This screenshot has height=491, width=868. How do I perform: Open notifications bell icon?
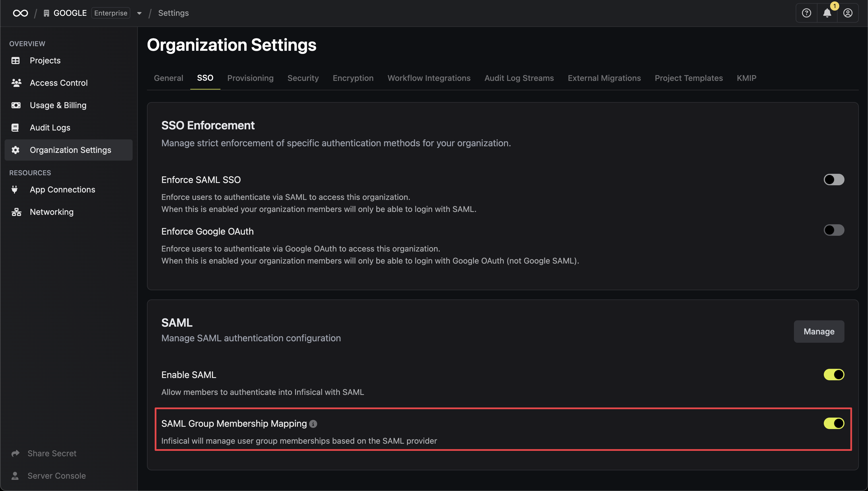pyautogui.click(x=827, y=13)
